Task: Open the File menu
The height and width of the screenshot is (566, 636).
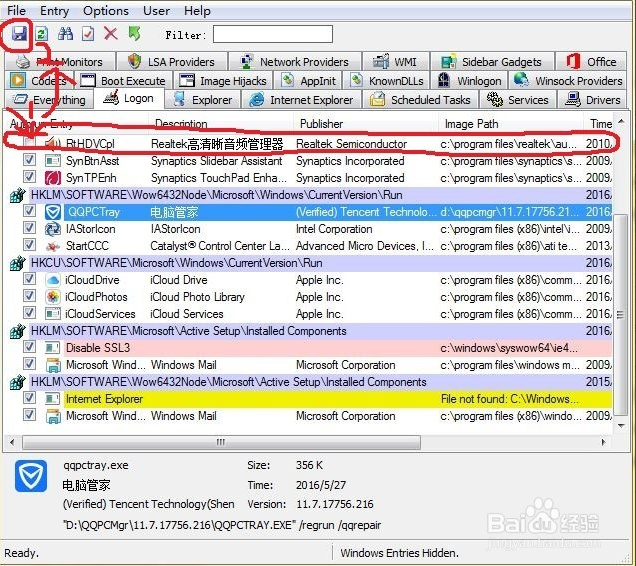Action: (x=16, y=11)
